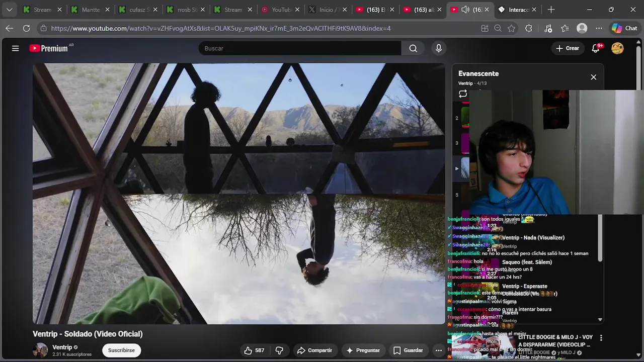Mute tab via speaker icon on active tab
The height and width of the screenshot is (362, 644).
coord(465,10)
